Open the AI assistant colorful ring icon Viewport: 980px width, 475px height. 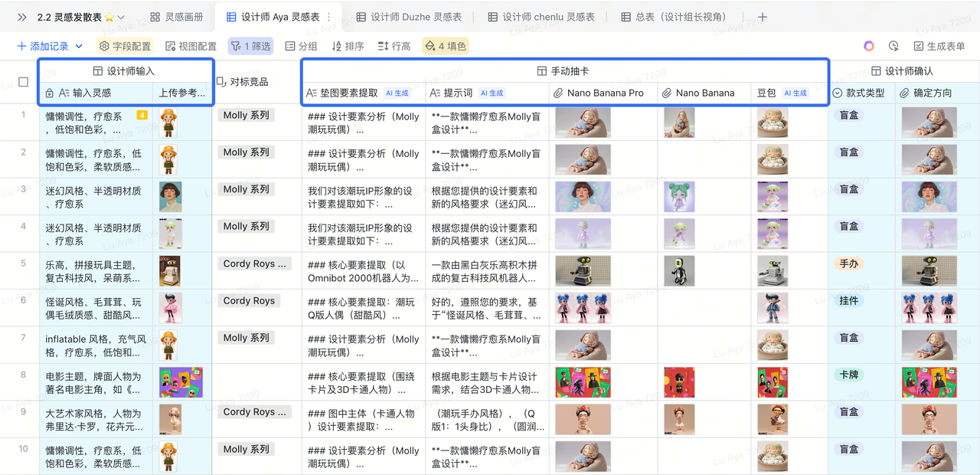[x=869, y=46]
